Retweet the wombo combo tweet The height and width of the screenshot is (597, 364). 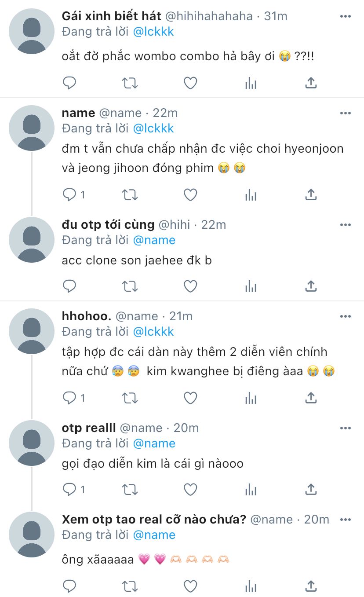130,83
